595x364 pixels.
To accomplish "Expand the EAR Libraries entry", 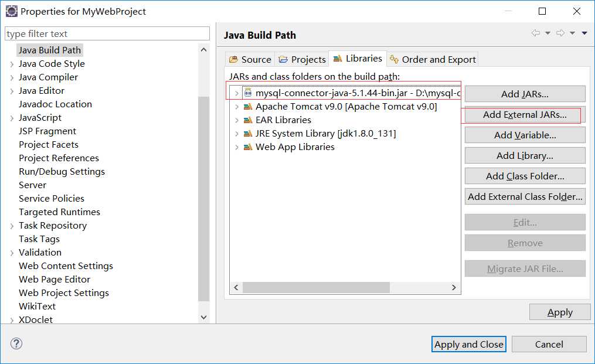I will pos(237,120).
